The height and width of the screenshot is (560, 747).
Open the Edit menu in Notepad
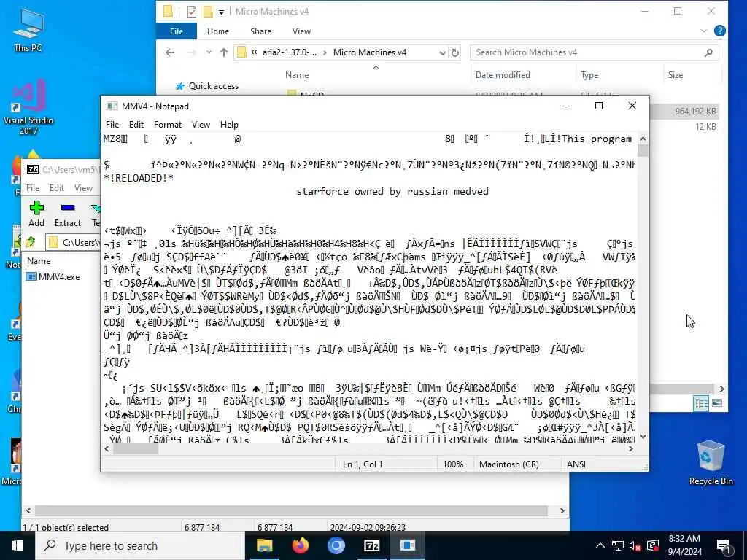(136, 125)
